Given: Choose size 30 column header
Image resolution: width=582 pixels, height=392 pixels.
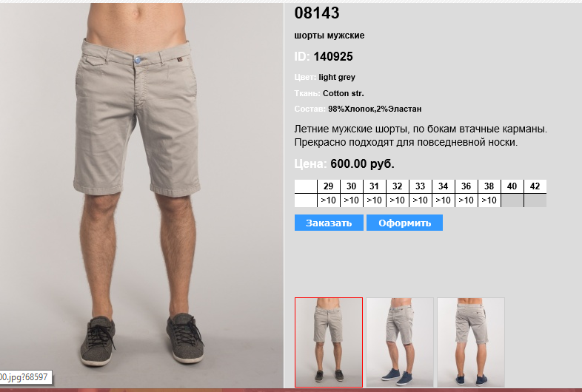Looking at the screenshot, I should click(352, 186).
